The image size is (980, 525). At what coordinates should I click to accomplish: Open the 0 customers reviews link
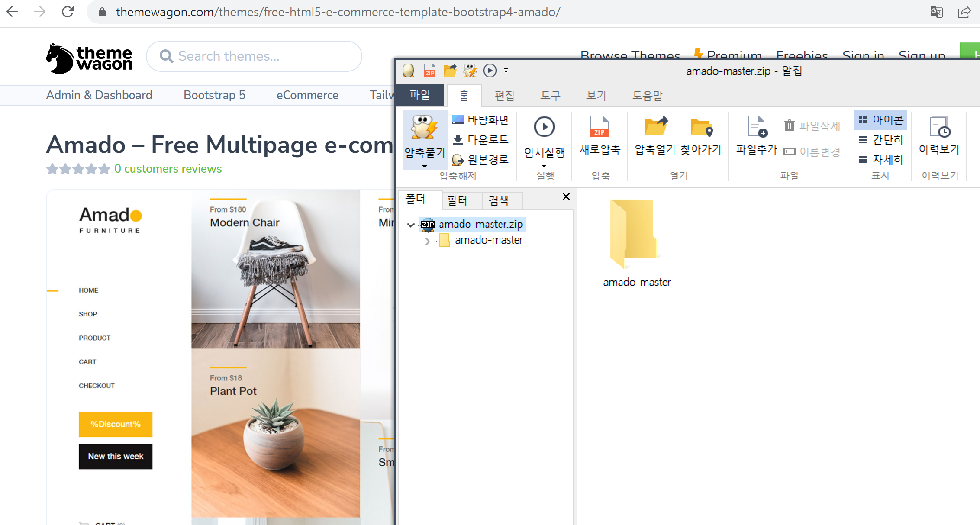[x=168, y=169]
